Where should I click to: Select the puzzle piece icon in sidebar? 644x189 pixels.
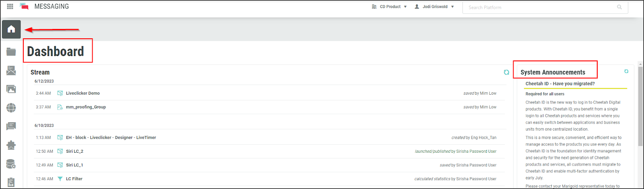pyautogui.click(x=11, y=145)
